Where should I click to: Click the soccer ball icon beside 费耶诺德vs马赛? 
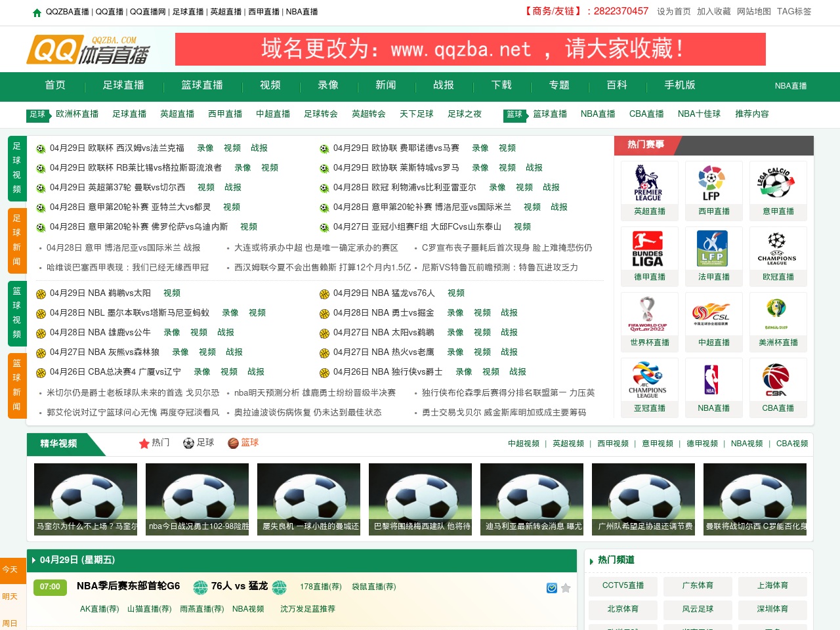tap(324, 149)
